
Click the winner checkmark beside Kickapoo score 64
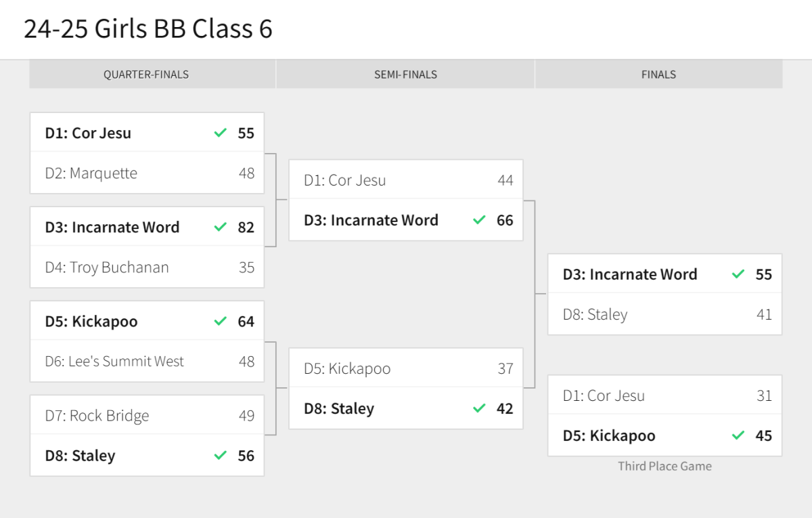tap(220, 322)
